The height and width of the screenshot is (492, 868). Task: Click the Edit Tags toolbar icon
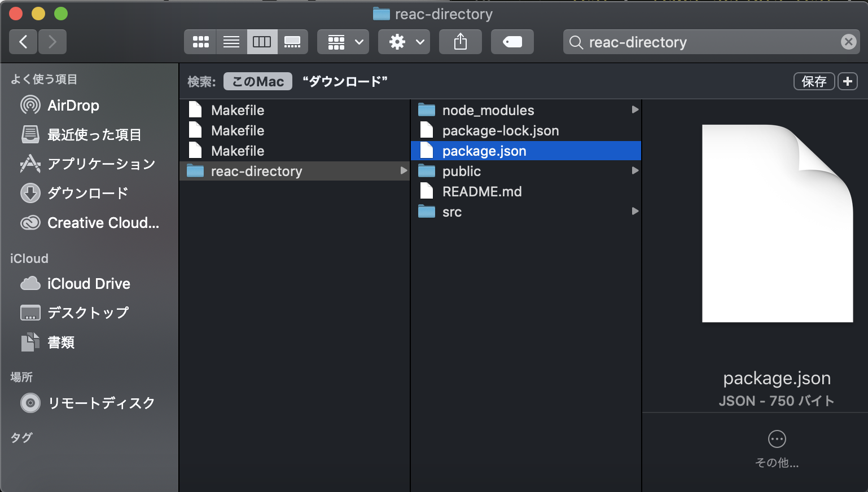pyautogui.click(x=512, y=42)
